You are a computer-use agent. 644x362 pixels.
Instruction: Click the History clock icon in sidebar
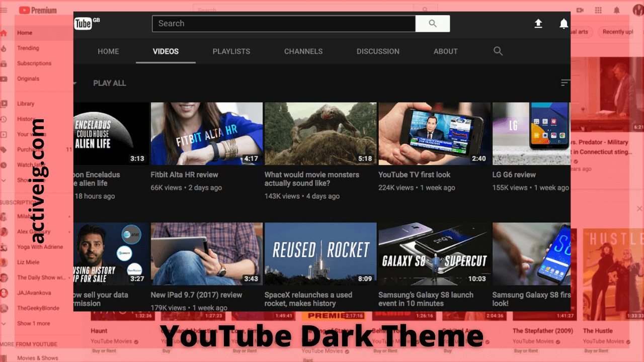pyautogui.click(x=4, y=119)
